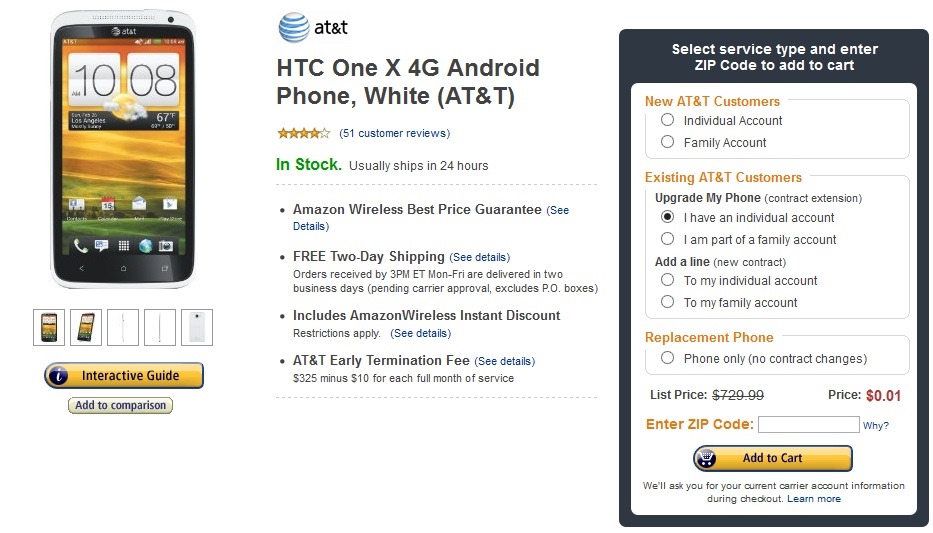This screenshot has width=933, height=533.
Task: Click the "Why?" link beside ZIP Code
Action: tap(876, 426)
